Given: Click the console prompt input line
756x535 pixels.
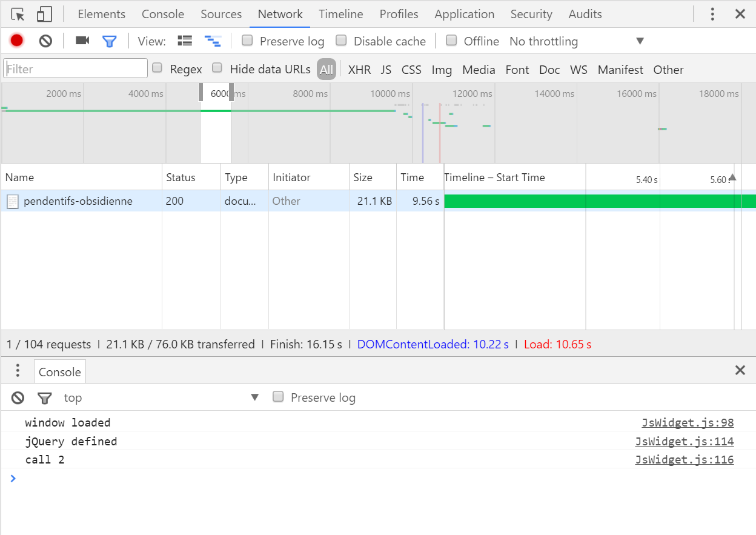Looking at the screenshot, I should [x=378, y=478].
